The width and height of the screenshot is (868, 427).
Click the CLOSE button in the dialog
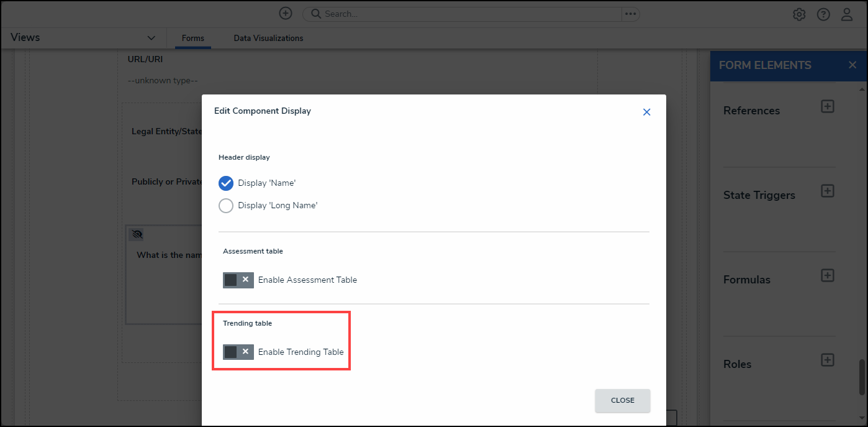coord(622,400)
